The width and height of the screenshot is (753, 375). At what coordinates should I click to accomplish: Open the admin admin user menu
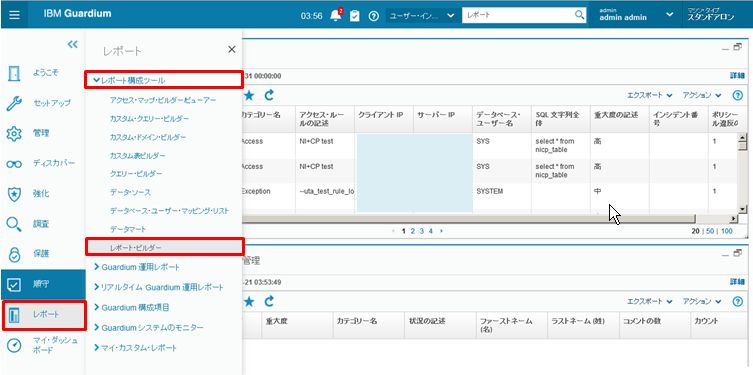(635, 15)
